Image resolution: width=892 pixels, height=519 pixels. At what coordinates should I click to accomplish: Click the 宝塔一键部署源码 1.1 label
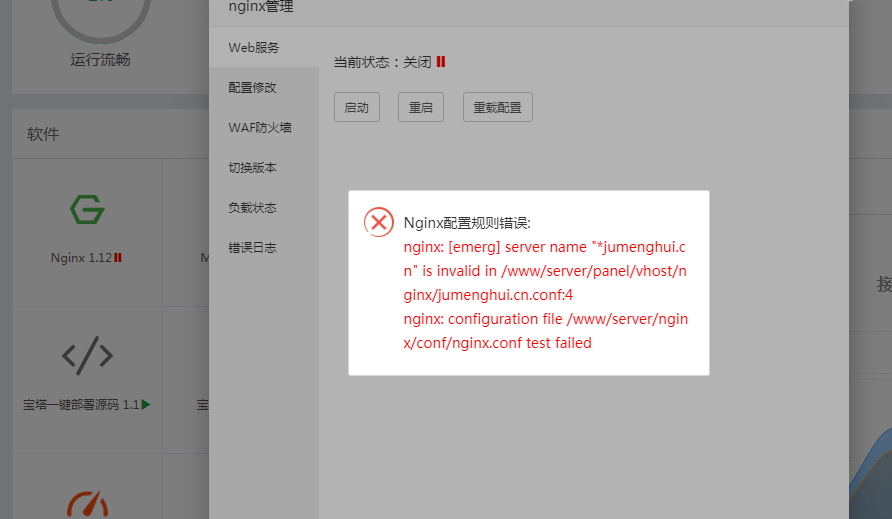point(81,405)
